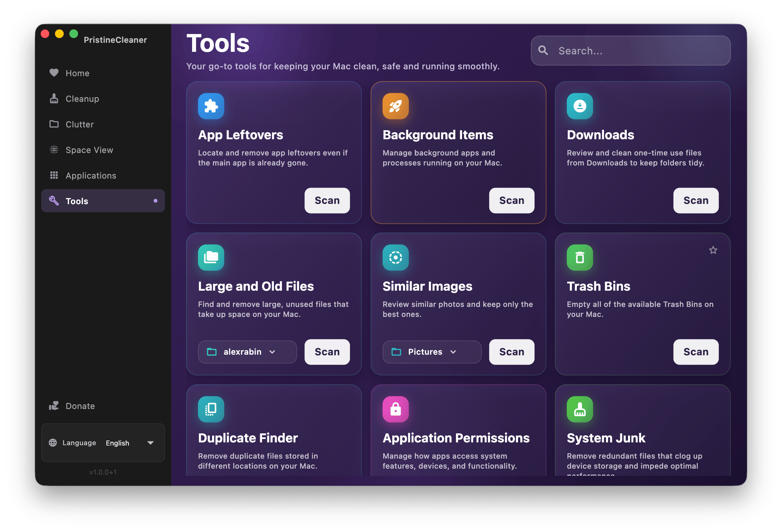Click the folder icon in Pictures selector

(x=396, y=352)
